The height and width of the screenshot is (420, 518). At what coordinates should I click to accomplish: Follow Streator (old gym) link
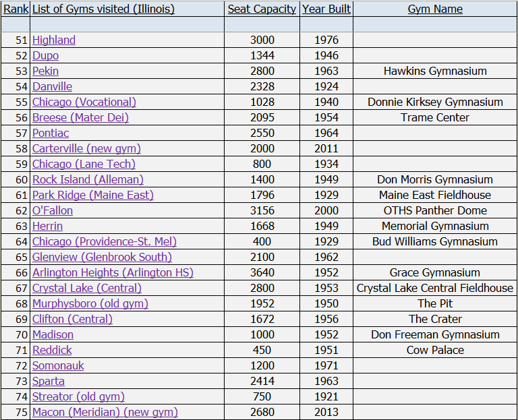point(78,397)
